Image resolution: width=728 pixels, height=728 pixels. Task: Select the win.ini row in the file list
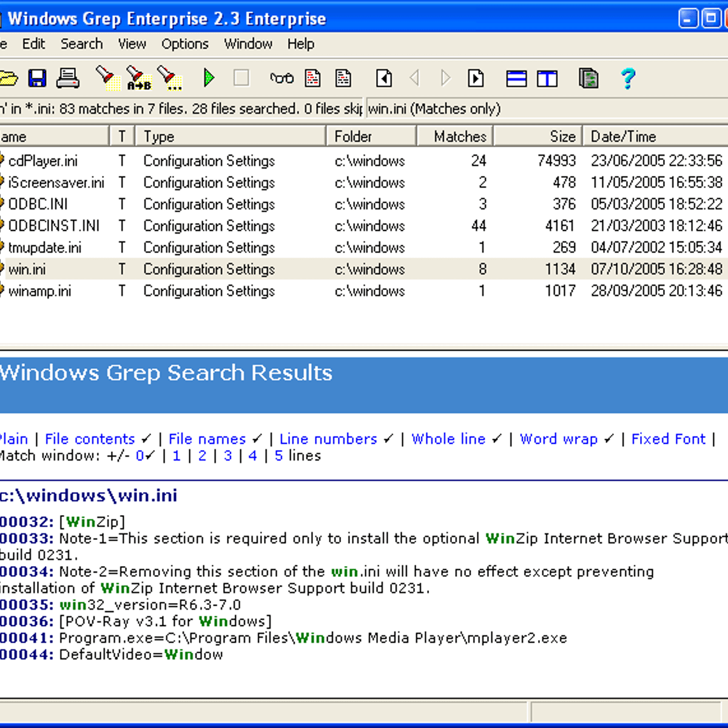tap(27, 269)
